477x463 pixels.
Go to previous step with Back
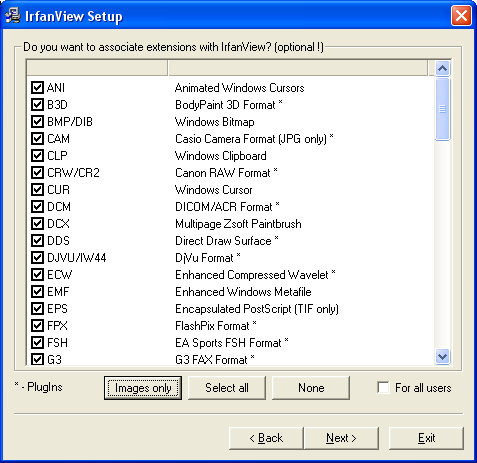pos(266,438)
